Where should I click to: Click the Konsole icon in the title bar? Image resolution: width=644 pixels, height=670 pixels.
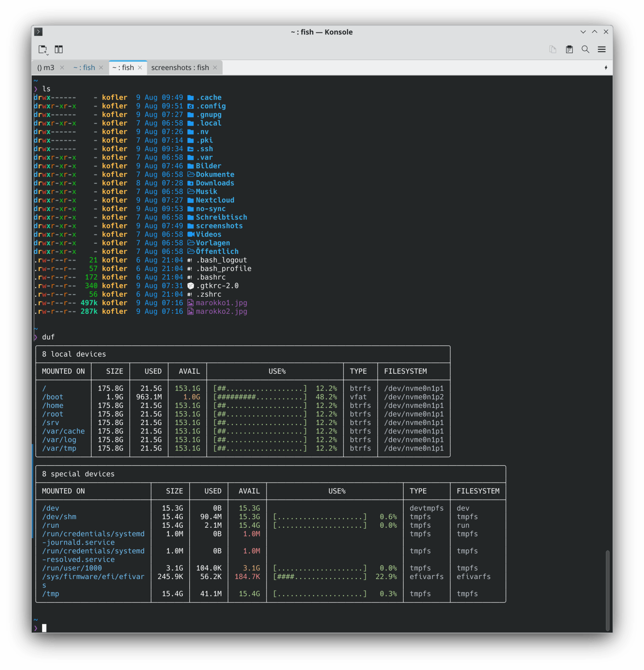point(38,32)
